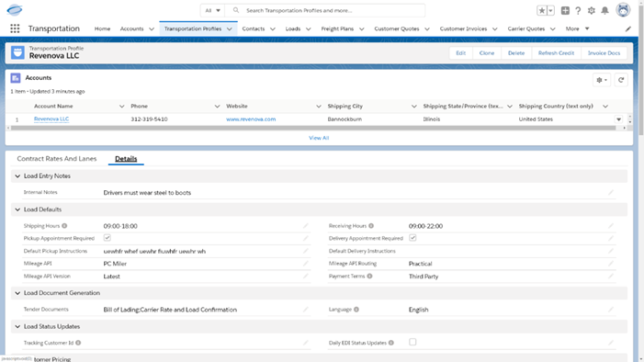
Task: Switch to Contract Rates And Lanes tab
Action: [x=57, y=159]
